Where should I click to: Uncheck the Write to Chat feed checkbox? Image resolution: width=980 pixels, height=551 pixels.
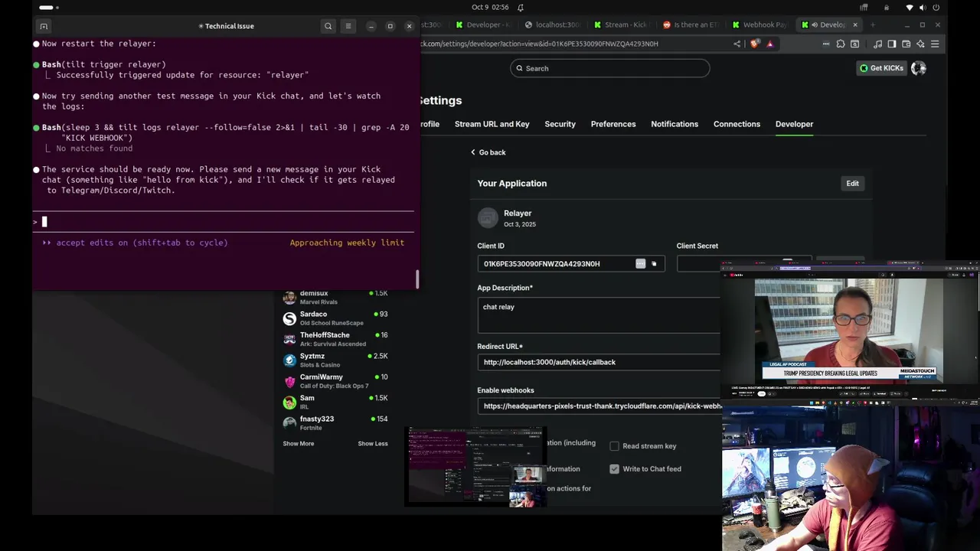pyautogui.click(x=614, y=469)
